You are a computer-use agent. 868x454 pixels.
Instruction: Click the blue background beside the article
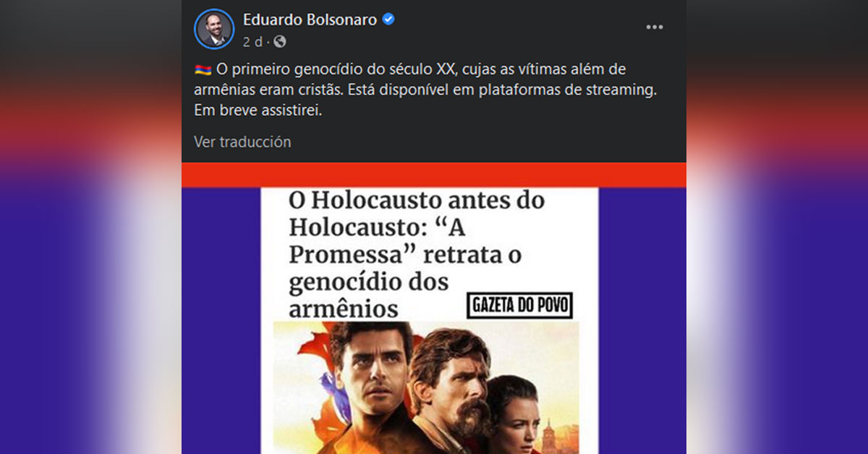641,319
